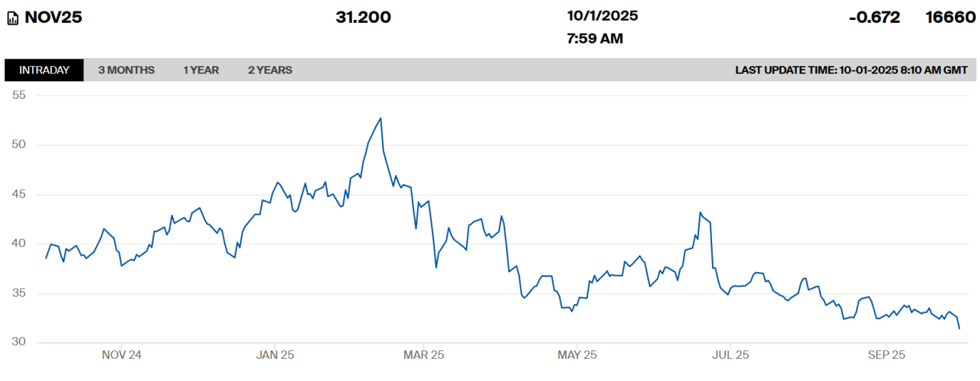Click the JAN 25 x-axis label
The width and height of the screenshot is (980, 381).
275,355
